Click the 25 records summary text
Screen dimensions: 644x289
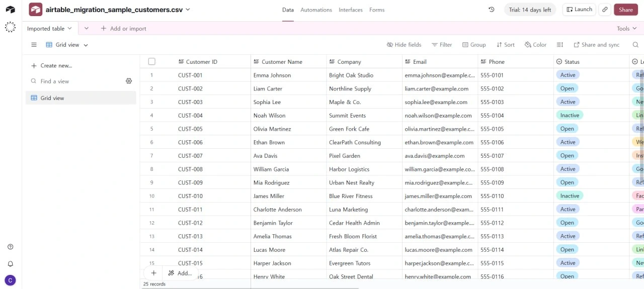pos(154,284)
